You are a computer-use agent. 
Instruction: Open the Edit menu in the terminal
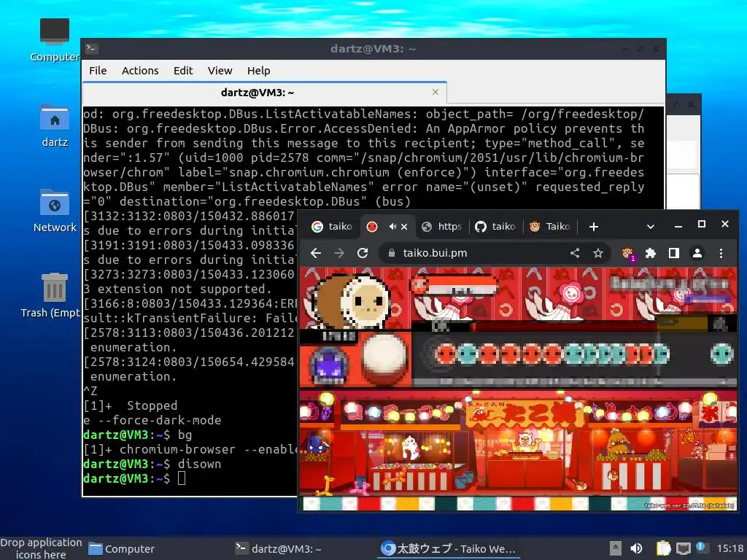(183, 71)
